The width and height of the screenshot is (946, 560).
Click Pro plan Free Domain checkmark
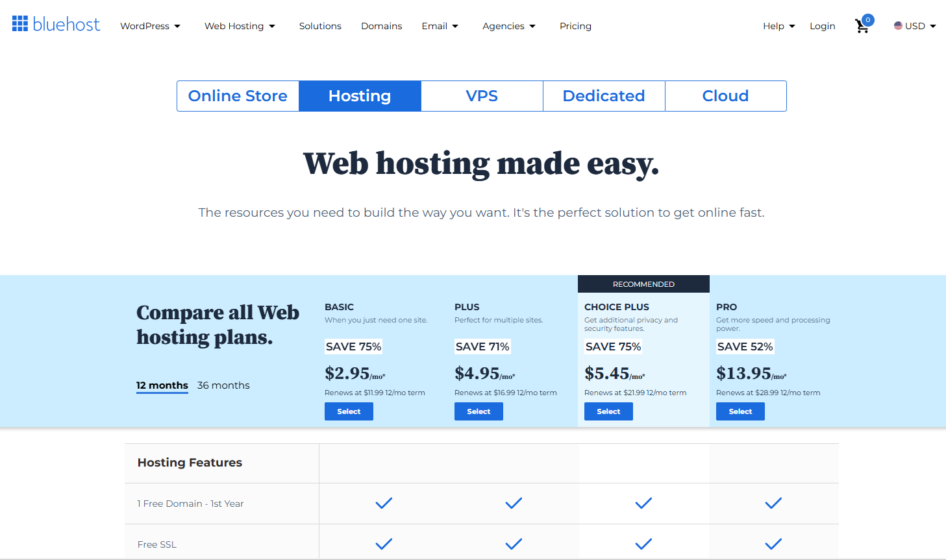pos(773,503)
